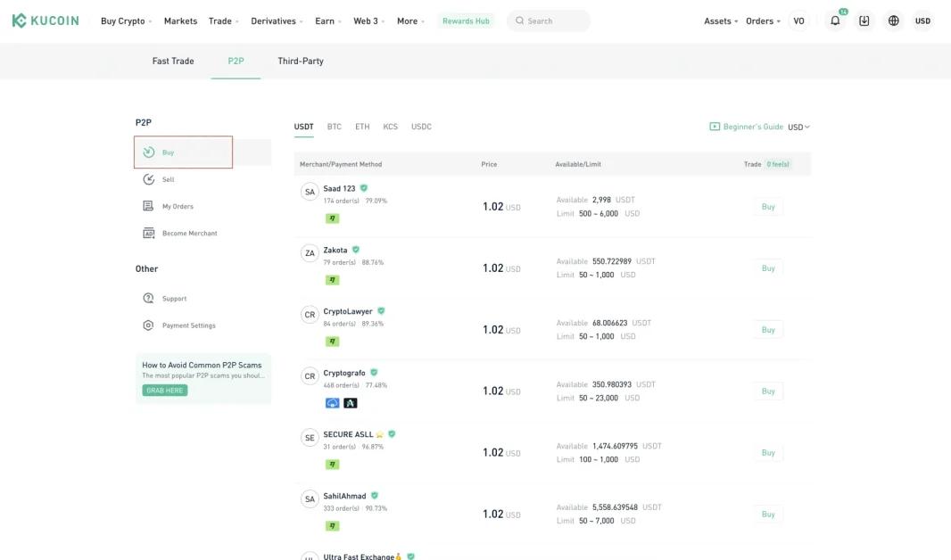
Task: Expand the Derivatives dropdown
Action: (277, 21)
